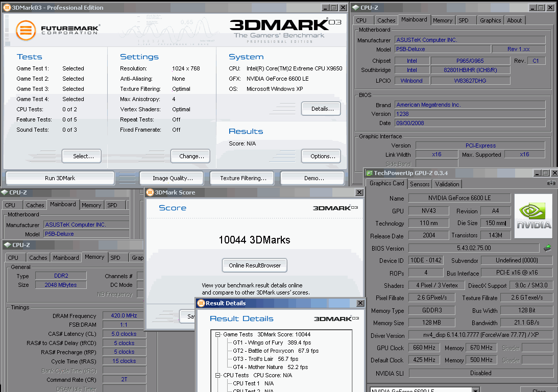Close the 3DMark Score window

click(x=359, y=192)
